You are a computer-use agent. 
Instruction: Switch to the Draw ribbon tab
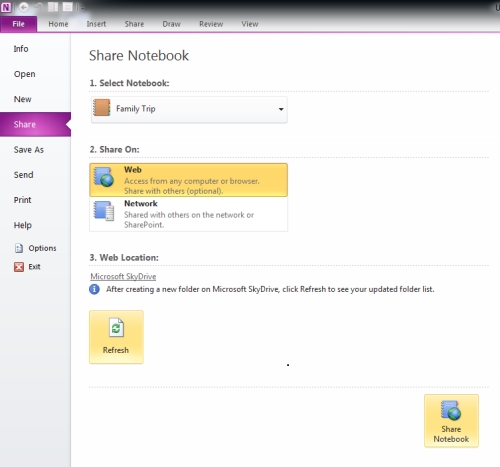click(x=172, y=24)
